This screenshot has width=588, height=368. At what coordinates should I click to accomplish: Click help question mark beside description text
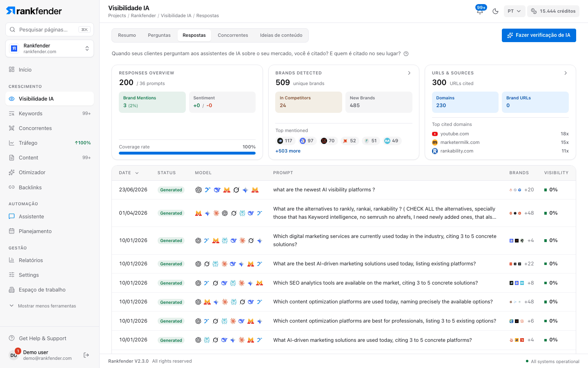pos(406,54)
